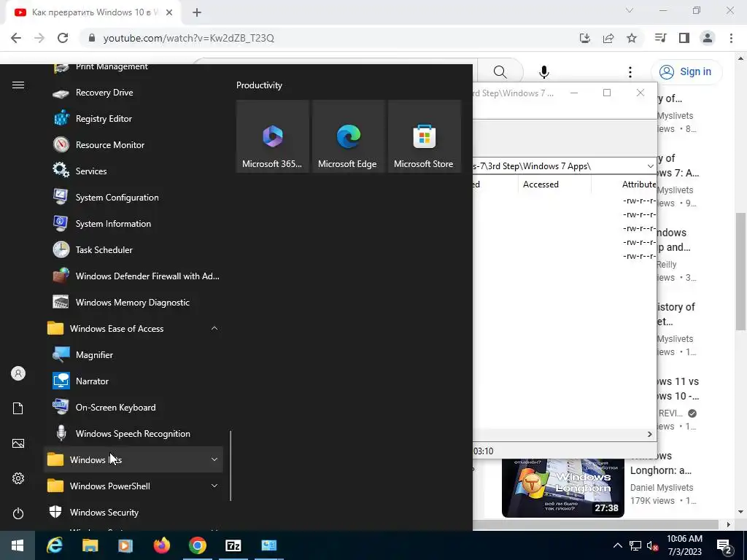Open Firefox from the taskbar
This screenshot has height=560, width=747.
pyautogui.click(x=161, y=545)
